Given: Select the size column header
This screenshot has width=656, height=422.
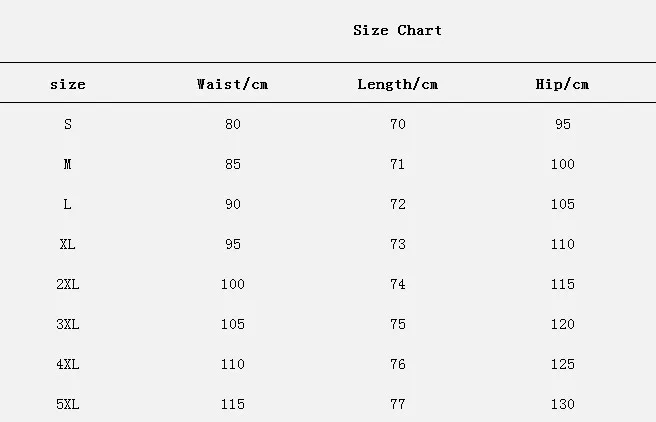Looking at the screenshot, I should (x=68, y=84).
